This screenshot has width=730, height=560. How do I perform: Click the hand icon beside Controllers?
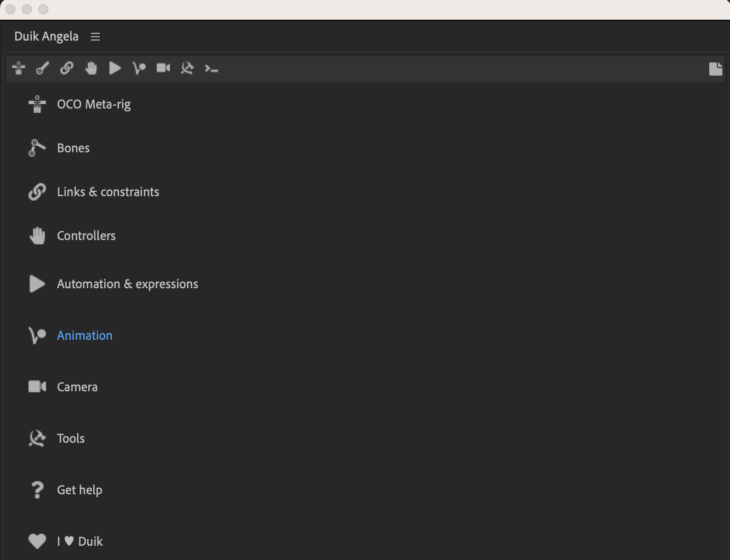(x=37, y=236)
